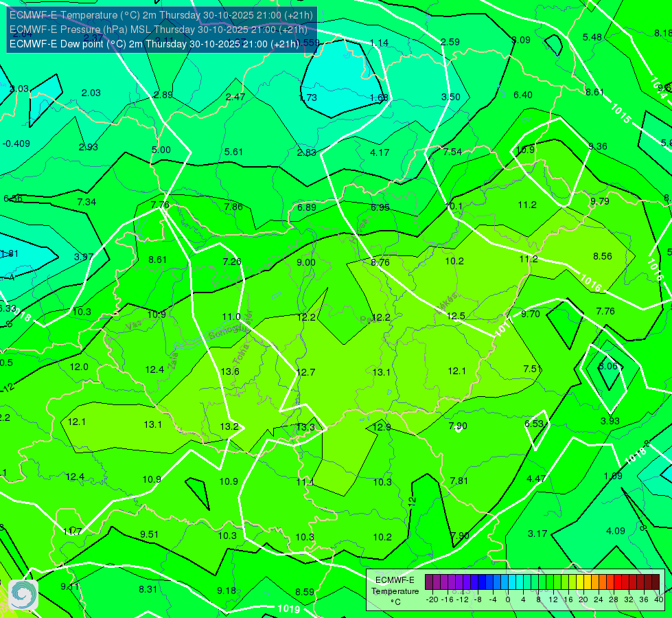Select the ECMWF-E Temperature 2m layer title
672x618 pixels.
(x=161, y=15)
